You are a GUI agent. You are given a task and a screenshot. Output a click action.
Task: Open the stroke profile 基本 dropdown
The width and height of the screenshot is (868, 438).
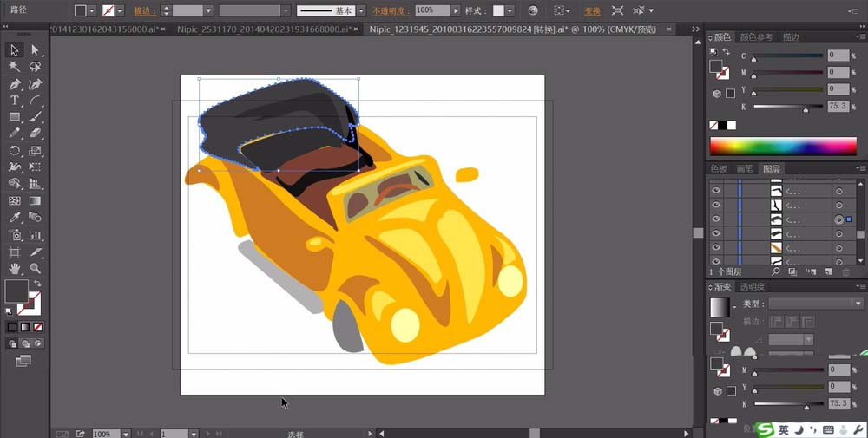point(363,10)
